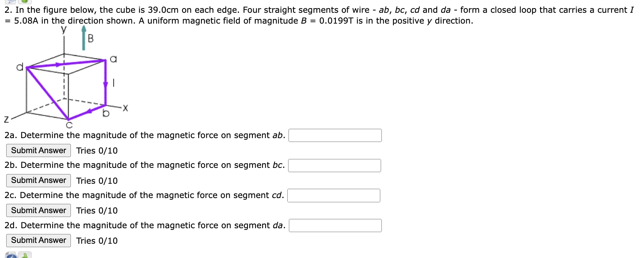Click Submit Answer under question 2c
Image resolution: width=644 pixels, height=258 pixels.
click(38, 210)
